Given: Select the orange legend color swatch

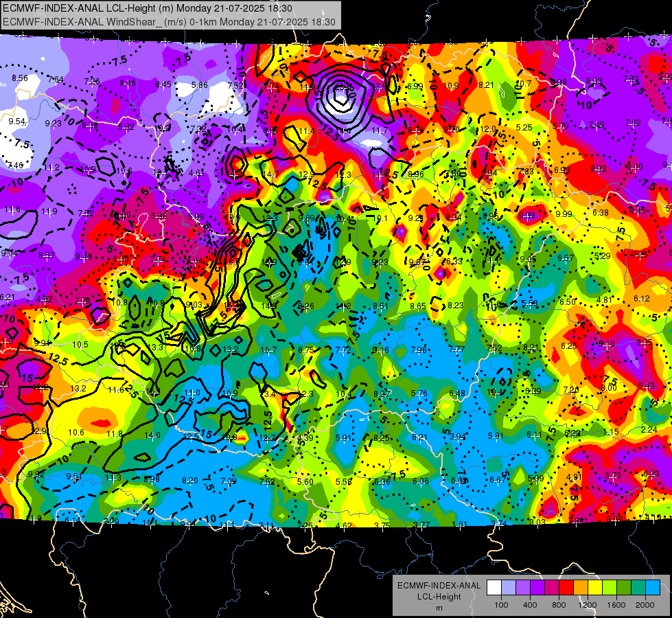Looking at the screenshot, I should pyautogui.click(x=581, y=588).
